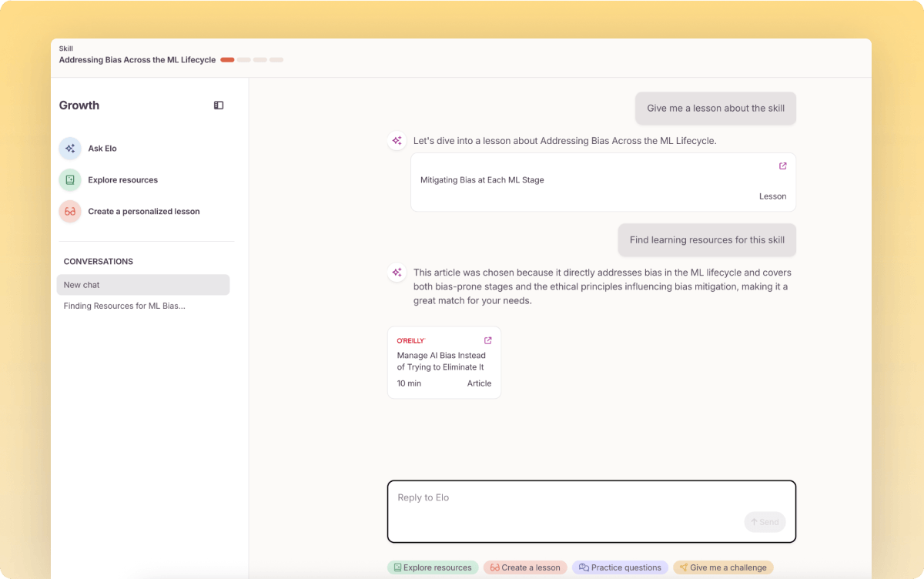Click the Skill label above the title
Screen dimensions: 924x579
pos(66,49)
